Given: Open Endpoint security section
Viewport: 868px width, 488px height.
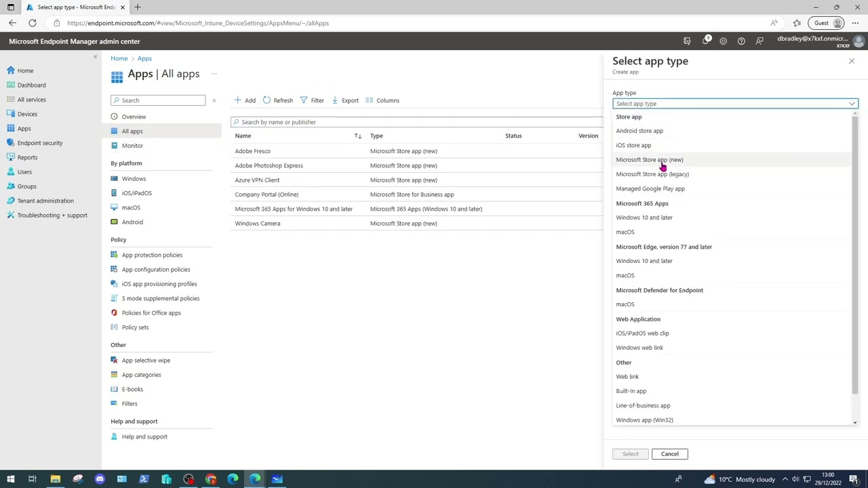Looking at the screenshot, I should pyautogui.click(x=39, y=143).
